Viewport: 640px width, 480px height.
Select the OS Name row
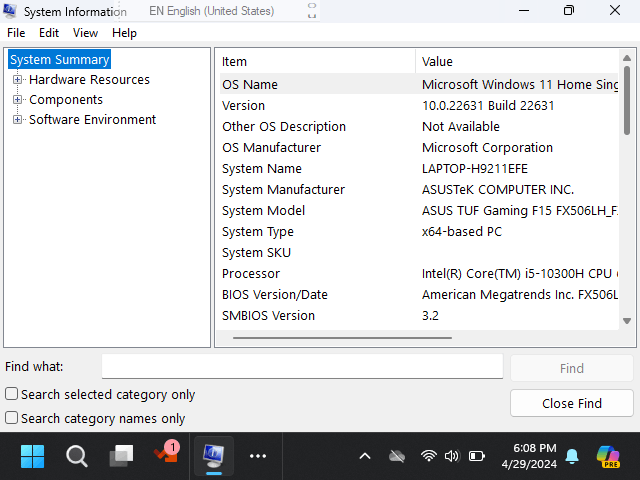pos(419,84)
